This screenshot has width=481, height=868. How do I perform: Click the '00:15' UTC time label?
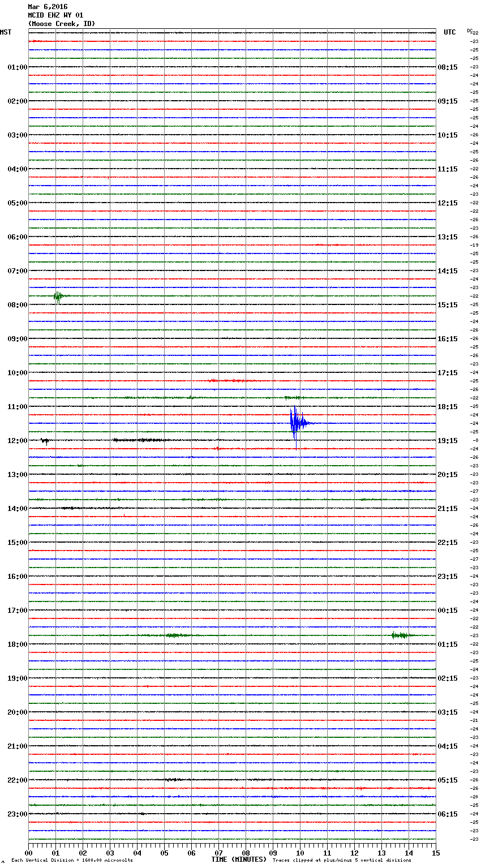pos(448,611)
